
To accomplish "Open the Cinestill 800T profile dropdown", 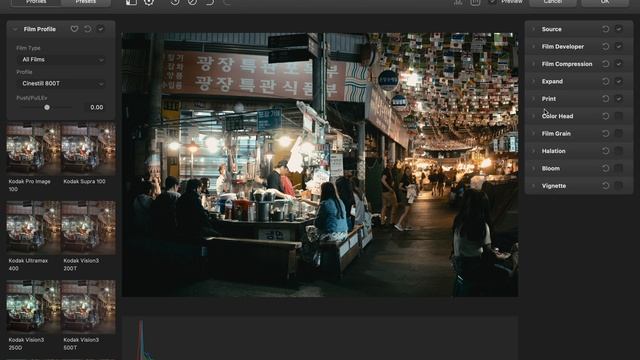I will (x=61, y=84).
